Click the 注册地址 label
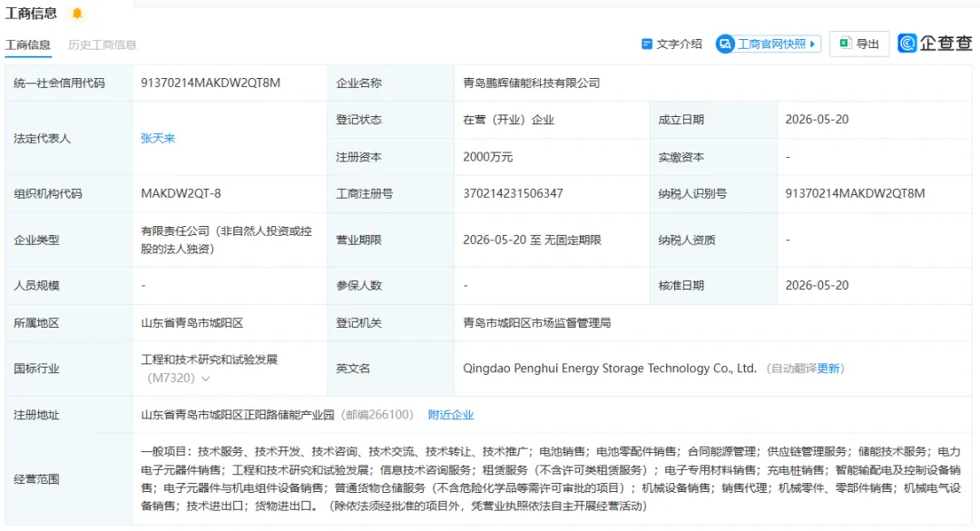Image resolution: width=980 pixels, height=531 pixels. (36, 415)
